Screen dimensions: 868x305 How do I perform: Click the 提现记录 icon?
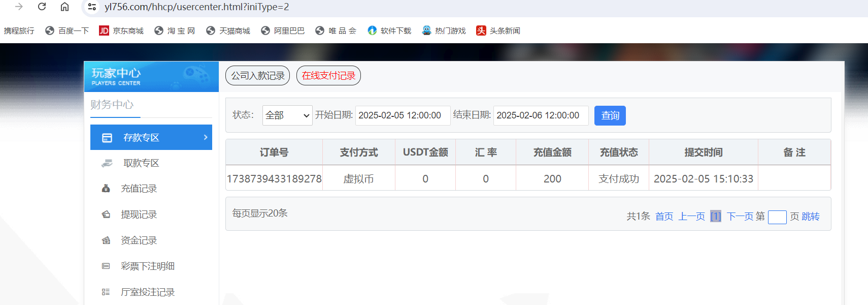(x=106, y=215)
